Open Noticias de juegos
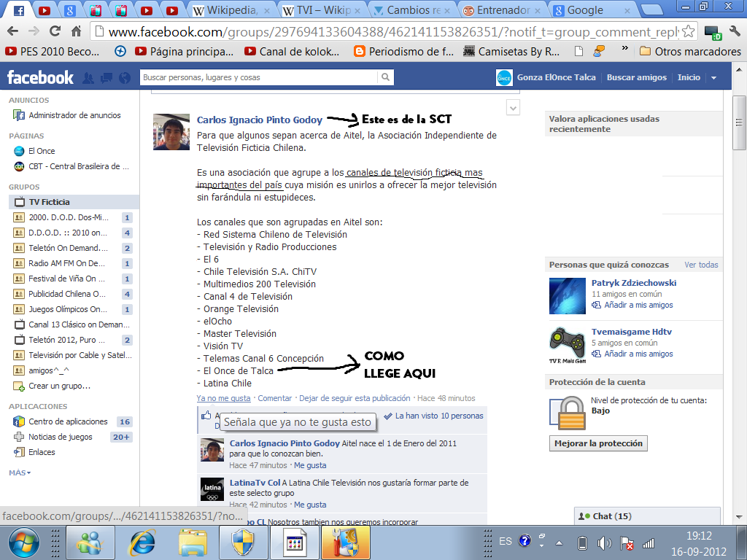The height and width of the screenshot is (560, 747). [x=60, y=437]
